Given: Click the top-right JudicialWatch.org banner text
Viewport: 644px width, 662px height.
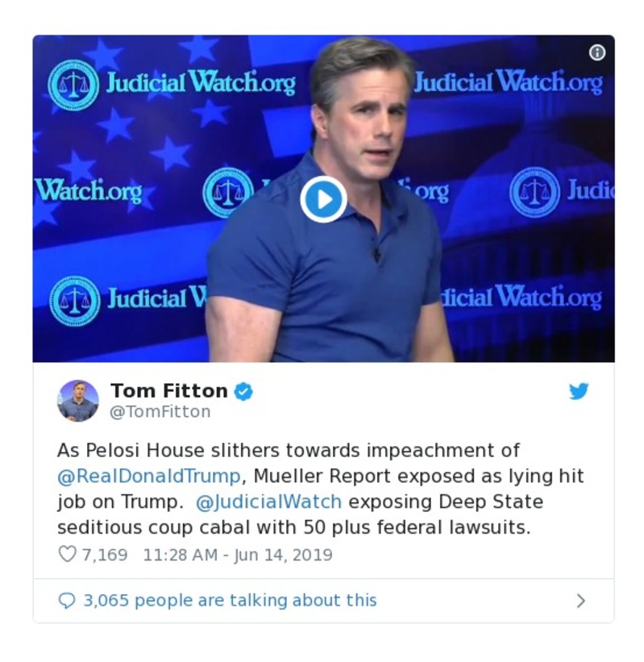Looking at the screenshot, I should click(508, 82).
